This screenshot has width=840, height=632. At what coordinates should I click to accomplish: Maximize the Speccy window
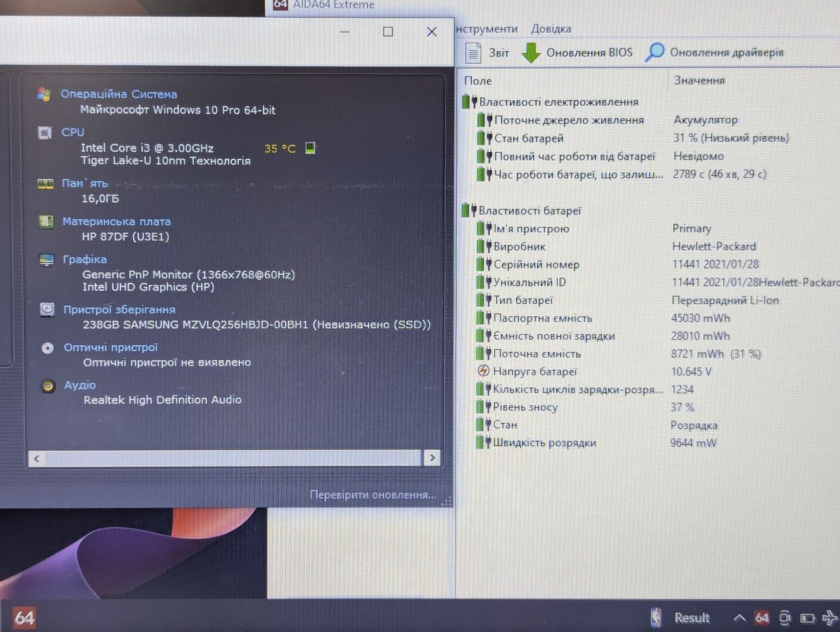pos(388,32)
